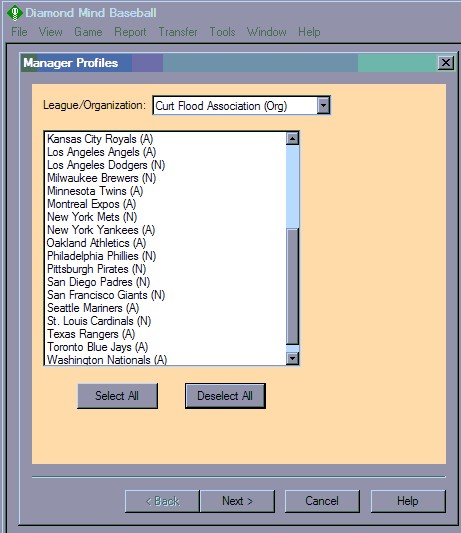Click the team list scroll down arrow
This screenshot has width=461, height=533.
(x=292, y=358)
